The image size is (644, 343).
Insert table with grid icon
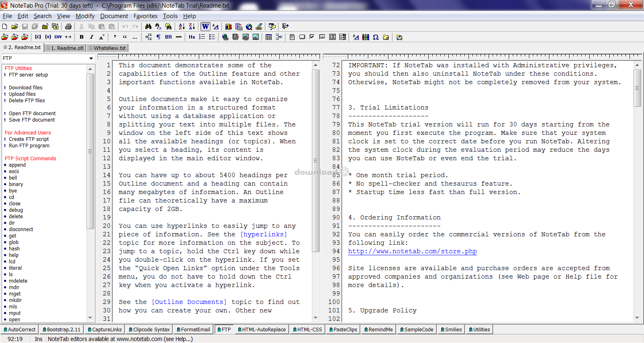[269, 37]
